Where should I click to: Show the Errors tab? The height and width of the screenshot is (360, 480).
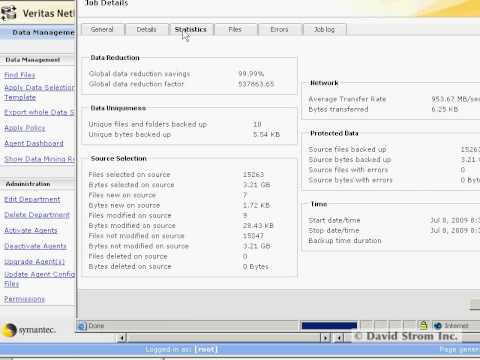(x=280, y=29)
